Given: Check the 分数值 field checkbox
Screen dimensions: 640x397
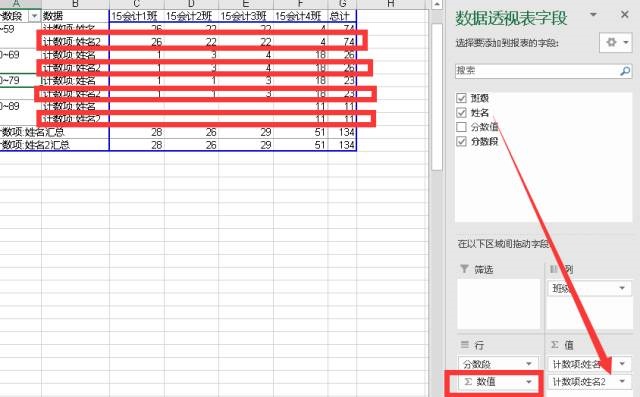Looking at the screenshot, I should pos(461,127).
